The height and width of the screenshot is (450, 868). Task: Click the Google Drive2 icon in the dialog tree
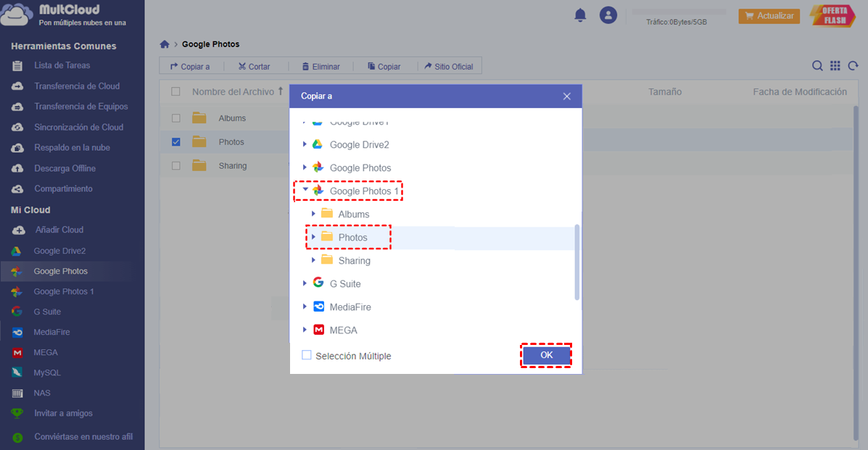click(x=318, y=144)
